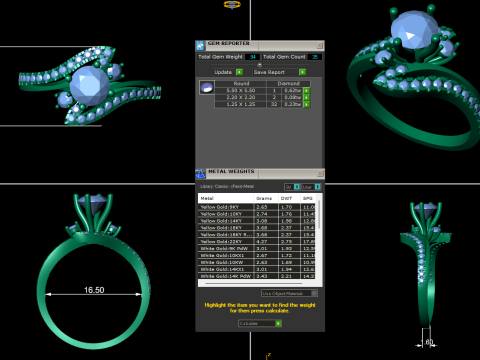Click the green arrow on the 5.50 X 5.50 row
Screen dimensions: 480x360
[x=307, y=90]
